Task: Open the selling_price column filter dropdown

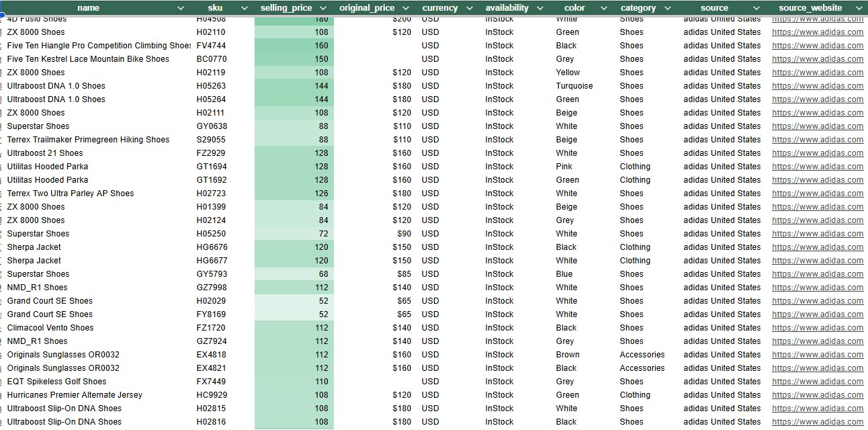Action: tap(323, 8)
